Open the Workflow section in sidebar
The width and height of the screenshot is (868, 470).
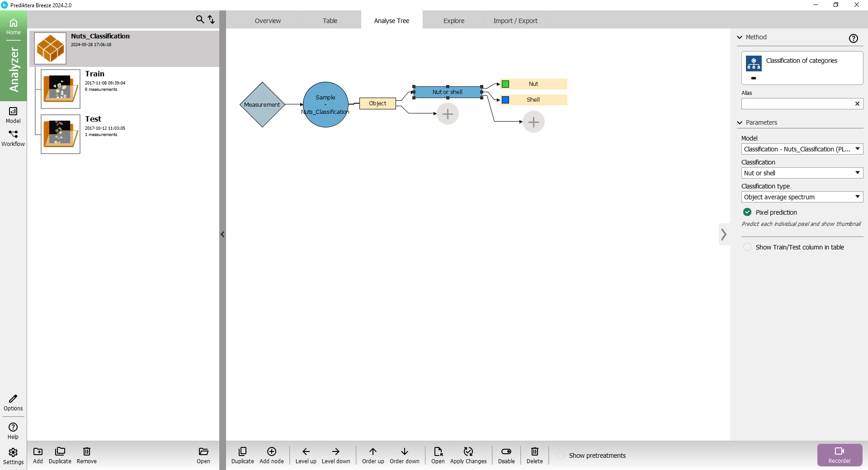coord(13,138)
